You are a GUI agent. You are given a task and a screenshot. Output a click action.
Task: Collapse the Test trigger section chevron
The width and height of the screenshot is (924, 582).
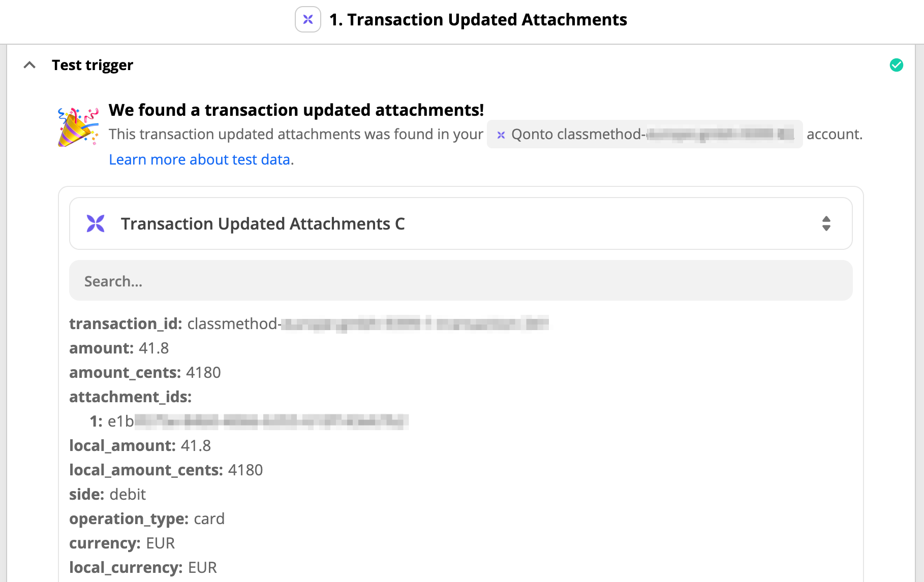[29, 65]
